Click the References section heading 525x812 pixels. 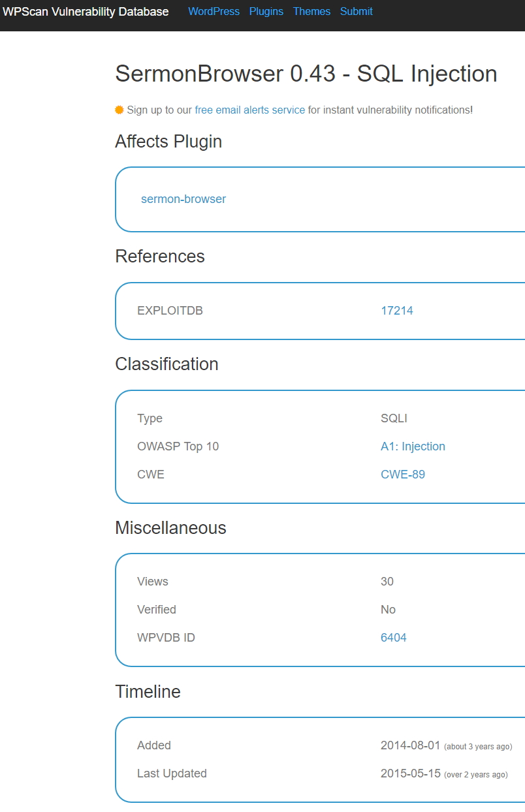[x=160, y=257]
